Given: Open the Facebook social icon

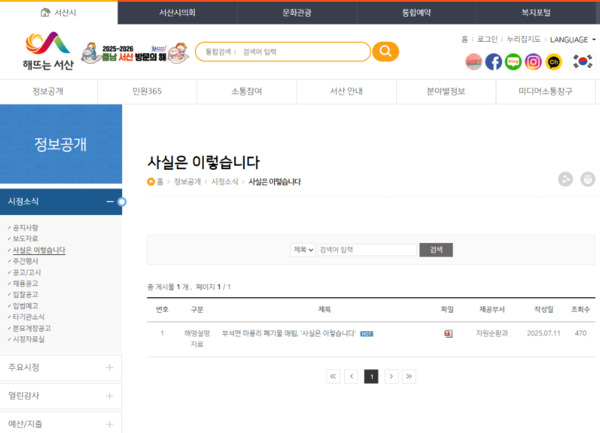Looking at the screenshot, I should (493, 62).
